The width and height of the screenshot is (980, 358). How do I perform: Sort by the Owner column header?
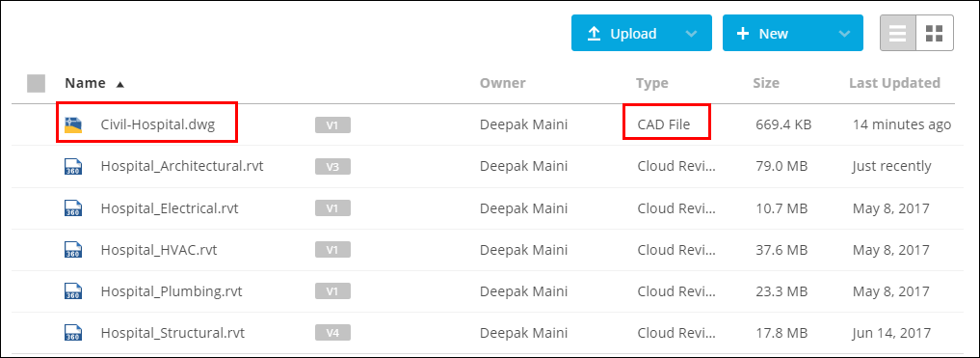point(502,83)
